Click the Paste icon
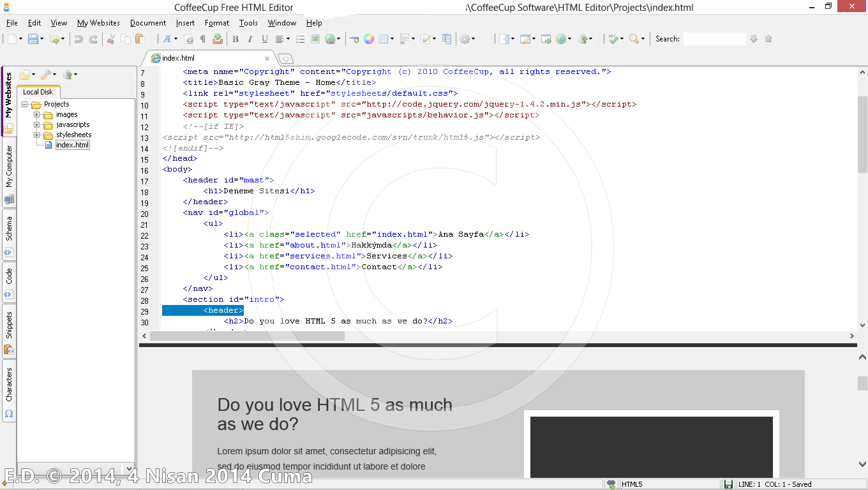This screenshot has height=490, width=868. pyautogui.click(x=139, y=39)
